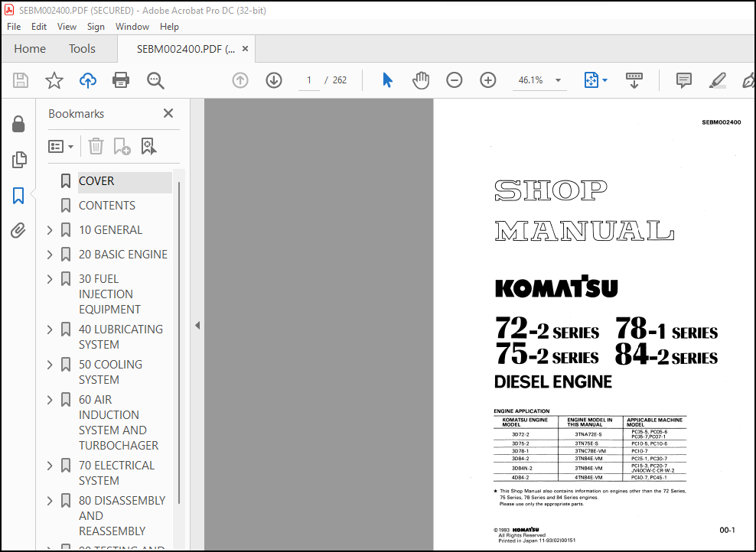Jump to the CONTENTS bookmark
Viewport: 756px width, 552px height.
[107, 206]
